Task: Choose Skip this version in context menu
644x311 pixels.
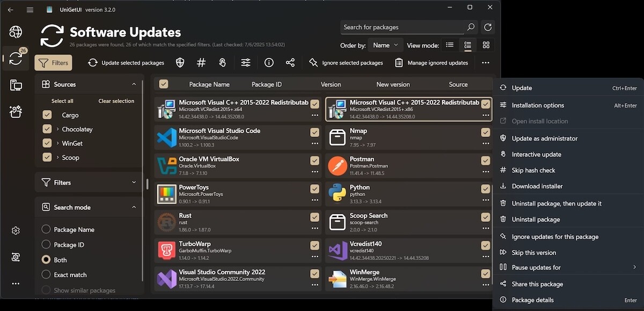Action: (533, 252)
